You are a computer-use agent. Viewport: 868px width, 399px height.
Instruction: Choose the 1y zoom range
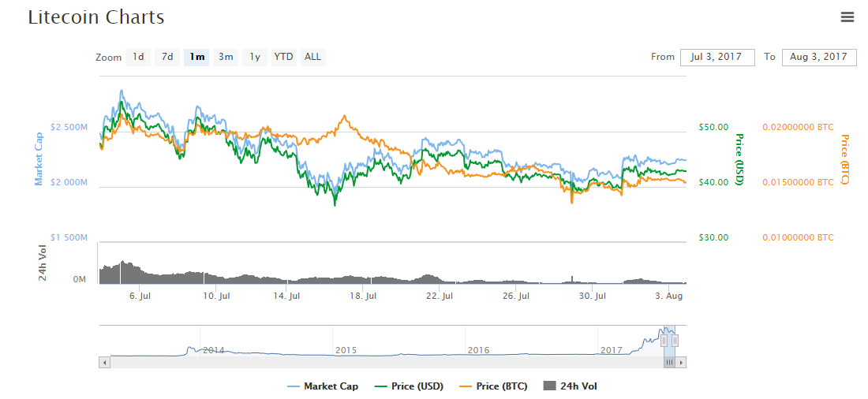(255, 57)
